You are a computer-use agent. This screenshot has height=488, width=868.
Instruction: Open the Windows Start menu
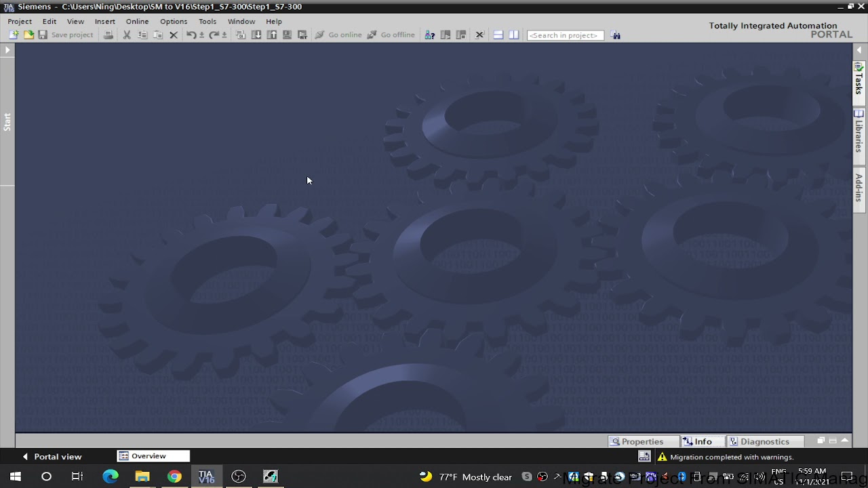coord(15,476)
